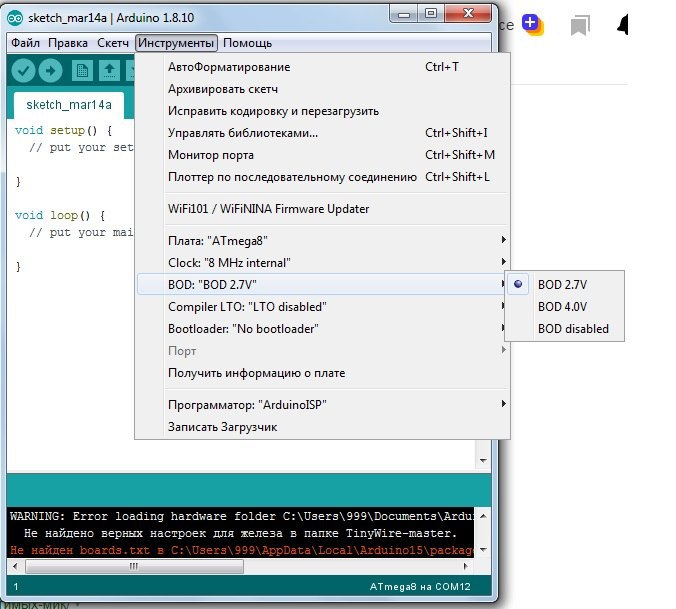Choose BOD disabled in the submenu
This screenshot has width=676, height=609.
(x=565, y=329)
